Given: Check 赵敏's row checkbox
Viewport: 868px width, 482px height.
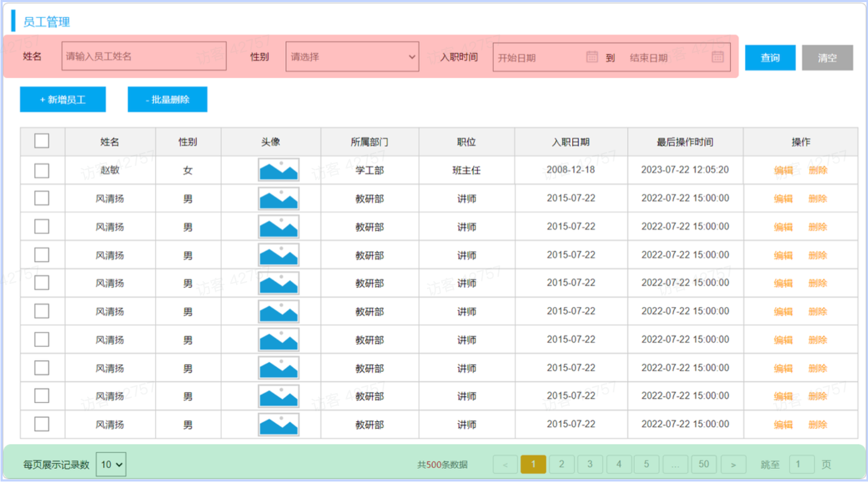Looking at the screenshot, I should point(41,170).
